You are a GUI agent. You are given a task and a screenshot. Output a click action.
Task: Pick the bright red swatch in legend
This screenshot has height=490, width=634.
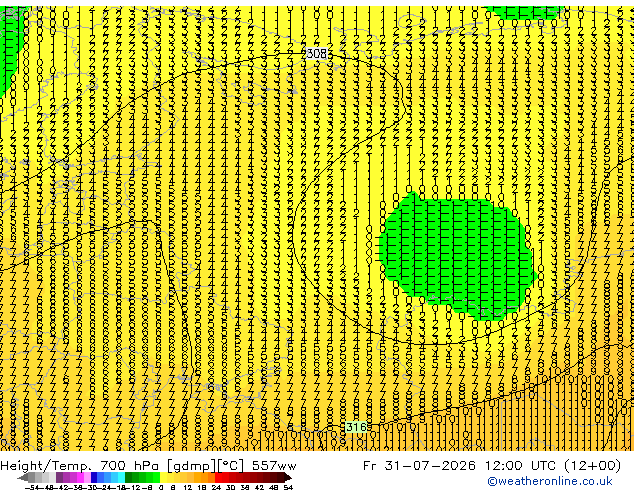coord(218,477)
